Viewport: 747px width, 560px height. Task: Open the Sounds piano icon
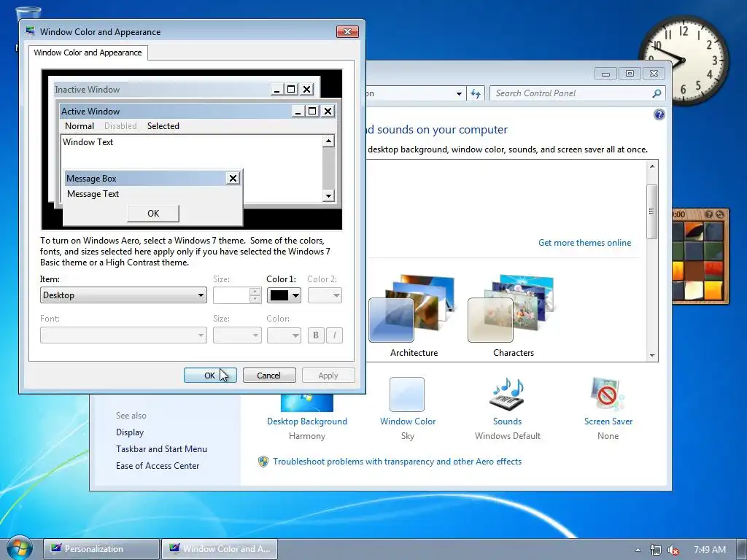[507, 394]
